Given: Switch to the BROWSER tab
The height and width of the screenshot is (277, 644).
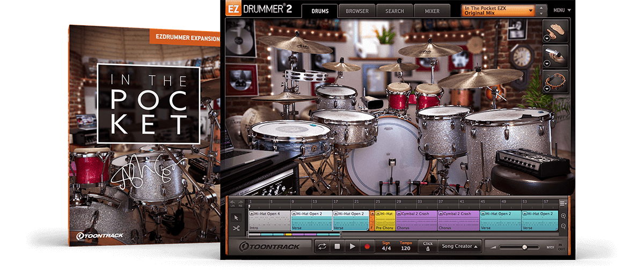Looking at the screenshot, I should pyautogui.click(x=357, y=11).
